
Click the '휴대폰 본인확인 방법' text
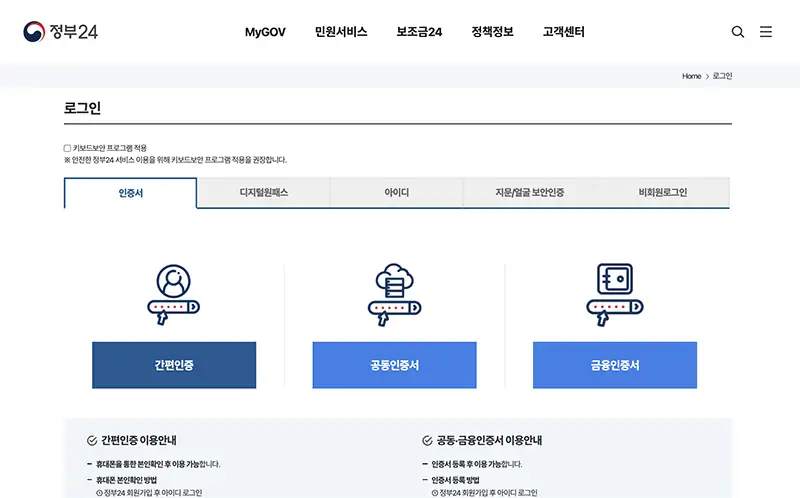[127, 480]
